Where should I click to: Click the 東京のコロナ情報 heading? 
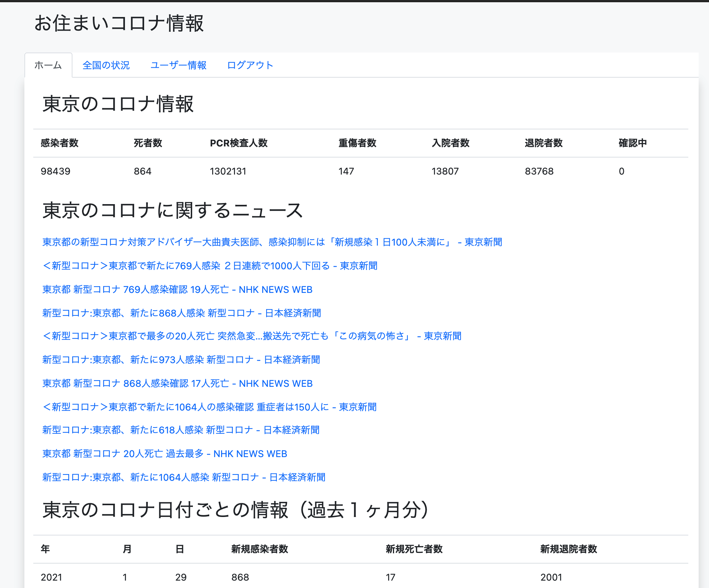[119, 105]
